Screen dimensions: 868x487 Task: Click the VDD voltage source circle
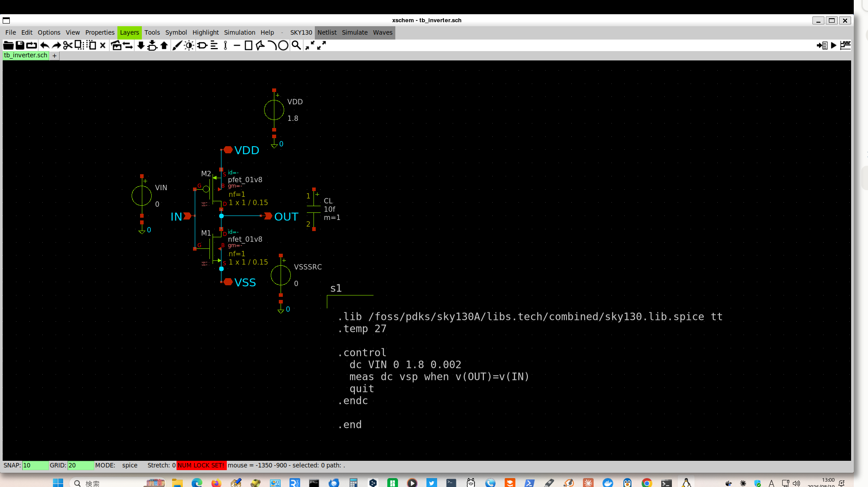pos(274,110)
